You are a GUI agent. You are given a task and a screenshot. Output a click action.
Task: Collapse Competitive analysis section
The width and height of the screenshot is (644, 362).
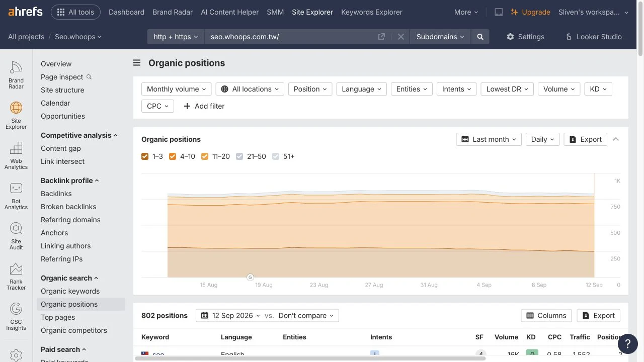(79, 135)
